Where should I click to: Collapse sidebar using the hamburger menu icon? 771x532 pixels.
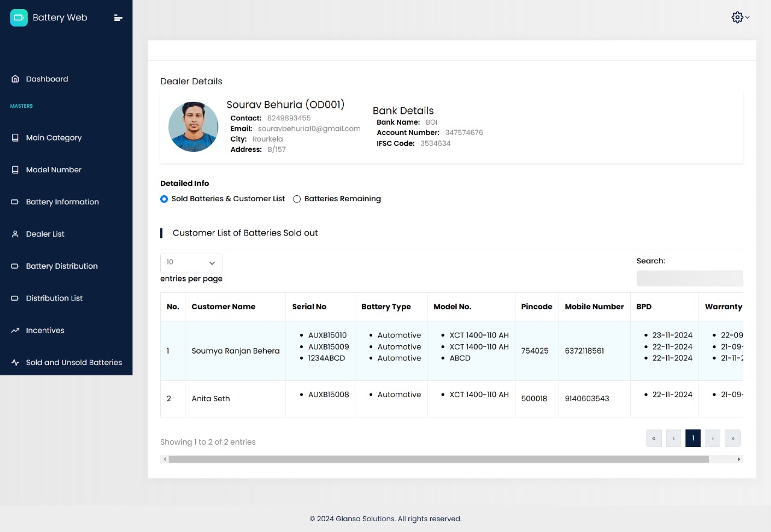tap(118, 18)
